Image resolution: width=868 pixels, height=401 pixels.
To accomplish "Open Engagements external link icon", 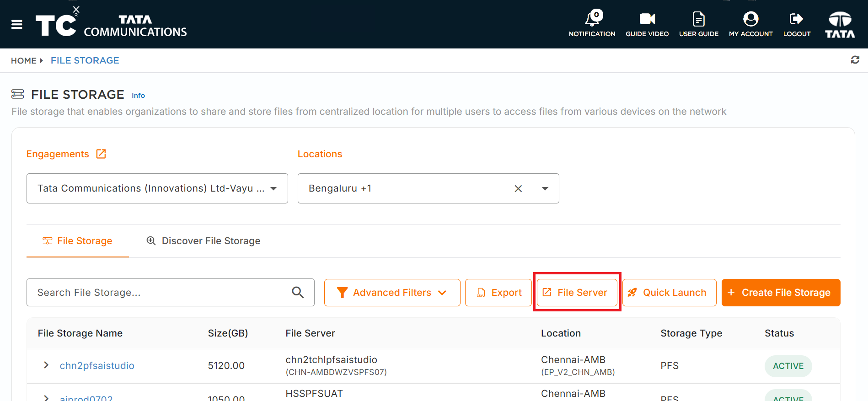I will [101, 154].
